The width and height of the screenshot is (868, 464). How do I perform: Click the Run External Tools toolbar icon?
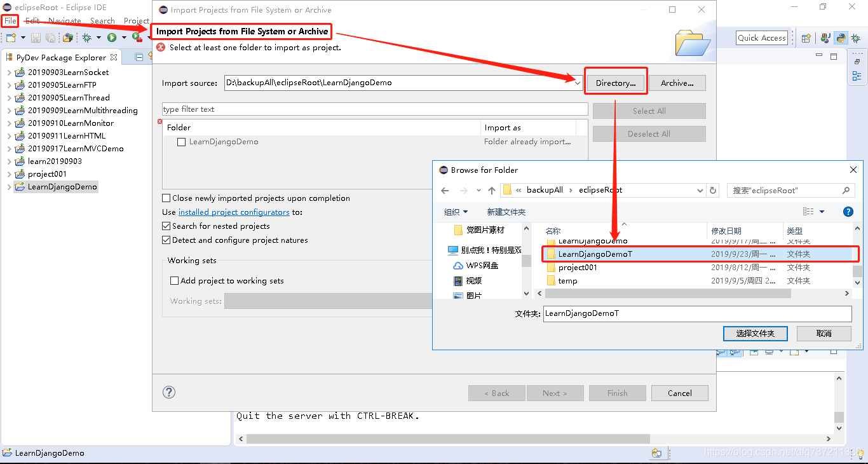tap(136, 38)
